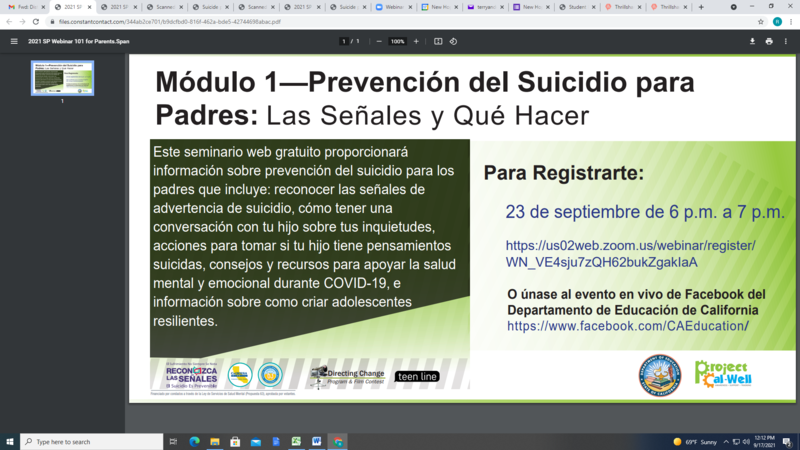
Task: Download the PDF file
Action: tap(752, 41)
